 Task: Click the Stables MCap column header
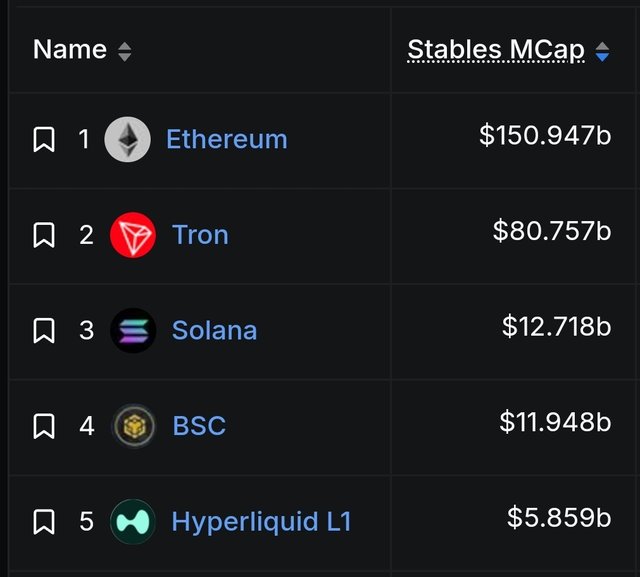click(496, 50)
